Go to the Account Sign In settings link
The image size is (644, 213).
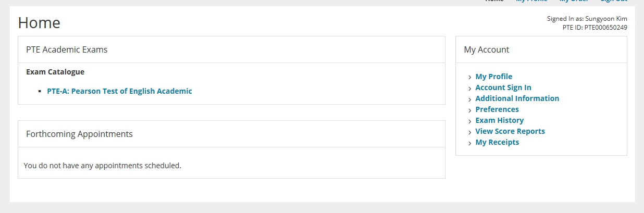[503, 87]
